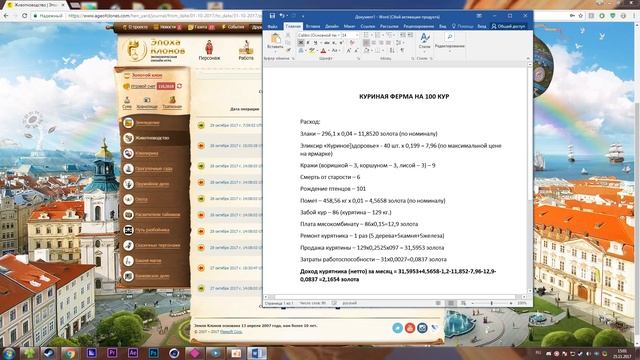The height and width of the screenshot is (360, 640).
Task: Click the Word zoom slider
Action: (x=491, y=303)
